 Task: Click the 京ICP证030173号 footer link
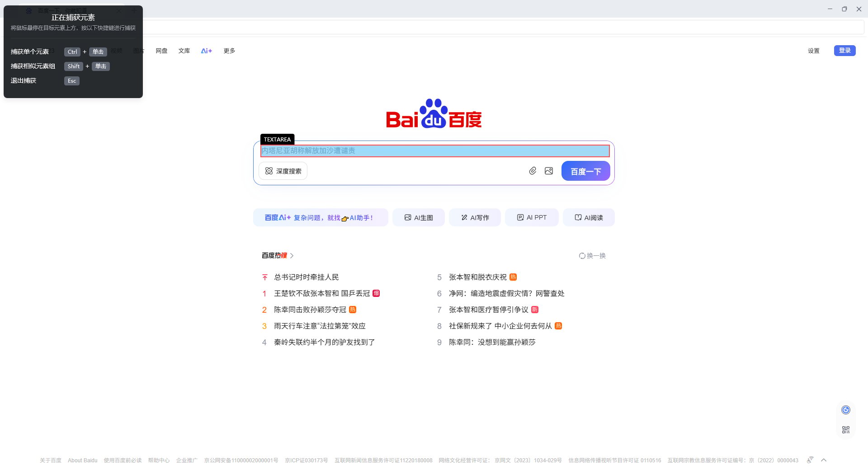[x=307, y=461]
